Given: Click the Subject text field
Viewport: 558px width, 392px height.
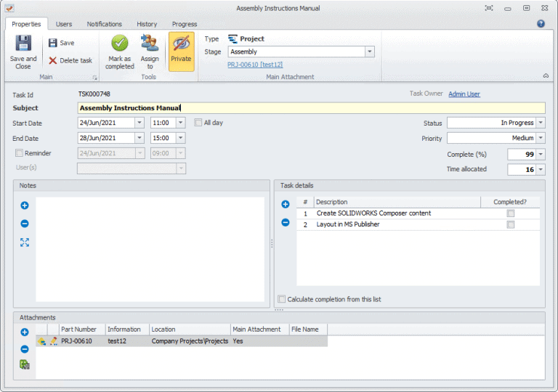Looking at the screenshot, I should tap(310, 108).
